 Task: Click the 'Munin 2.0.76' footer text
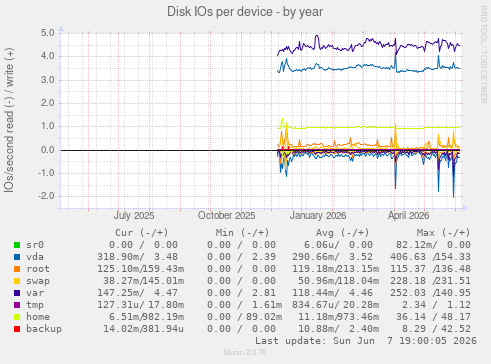pyautogui.click(x=245, y=352)
